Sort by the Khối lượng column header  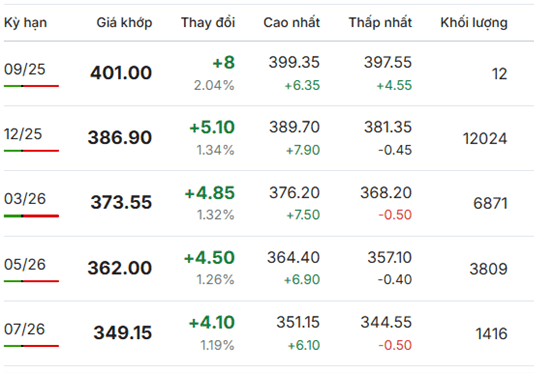474,23
